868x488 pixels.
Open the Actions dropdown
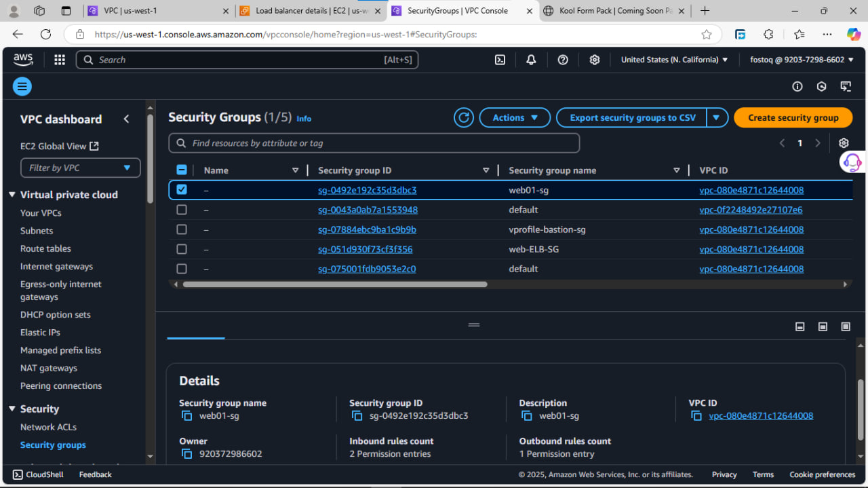pyautogui.click(x=515, y=117)
